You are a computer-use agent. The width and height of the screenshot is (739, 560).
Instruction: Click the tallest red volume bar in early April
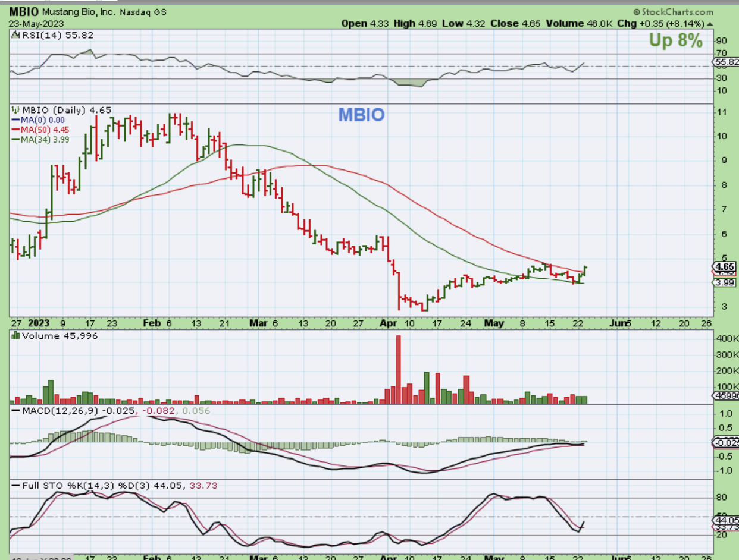click(399, 370)
